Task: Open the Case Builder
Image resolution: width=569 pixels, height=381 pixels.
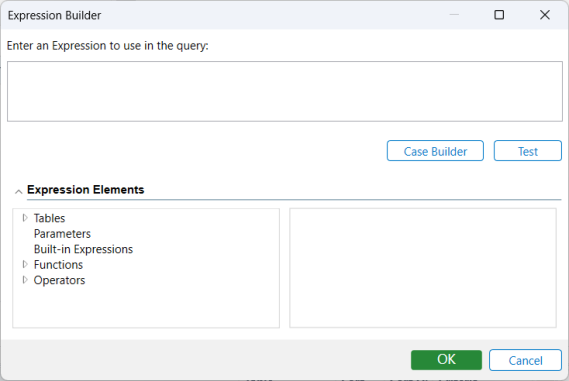Action: 435,151
